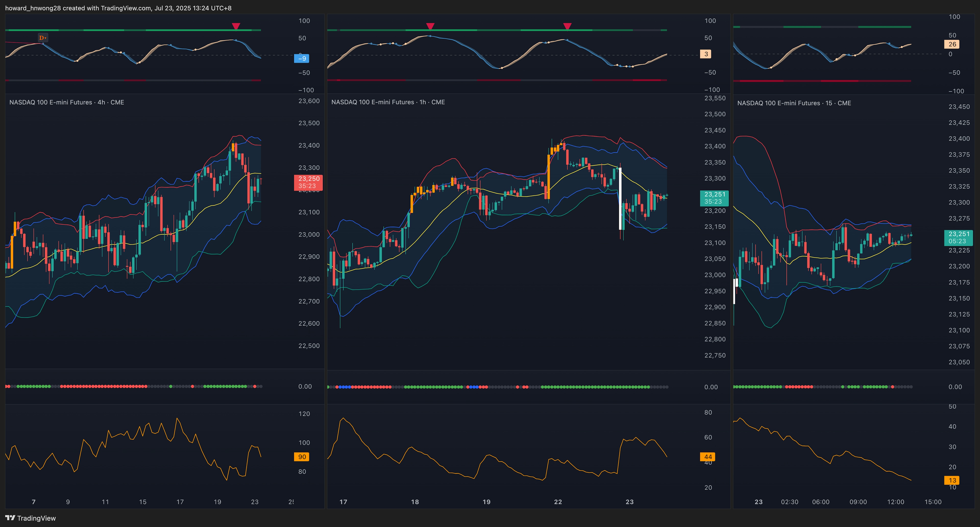The image size is (980, 527).
Task: Click the 23,550 price axis label on 1h chart
Action: (715, 98)
